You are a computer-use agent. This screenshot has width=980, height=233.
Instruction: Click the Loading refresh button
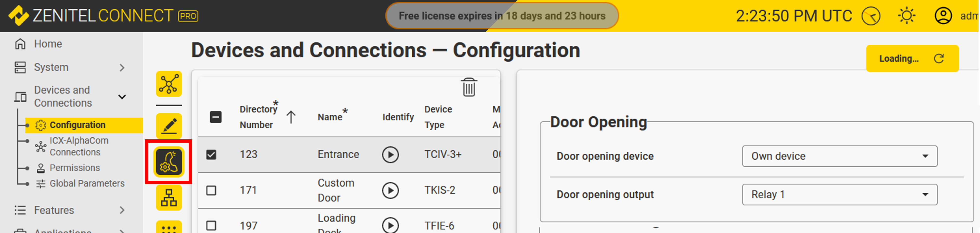click(x=912, y=59)
